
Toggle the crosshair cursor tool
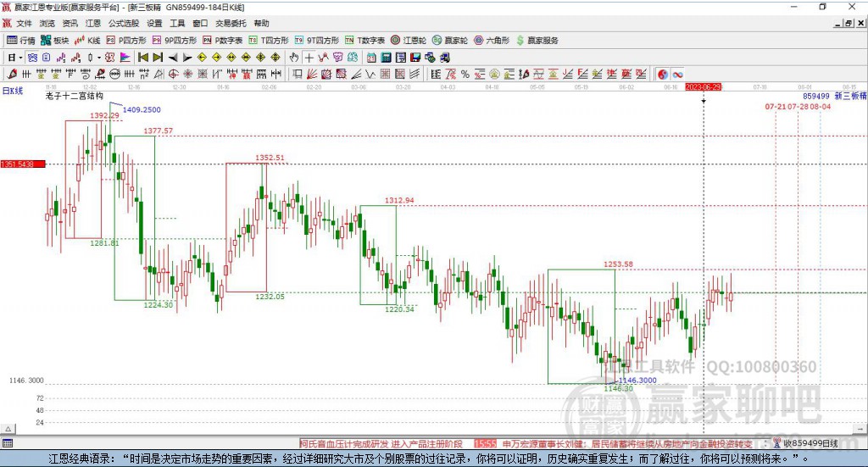(x=309, y=58)
